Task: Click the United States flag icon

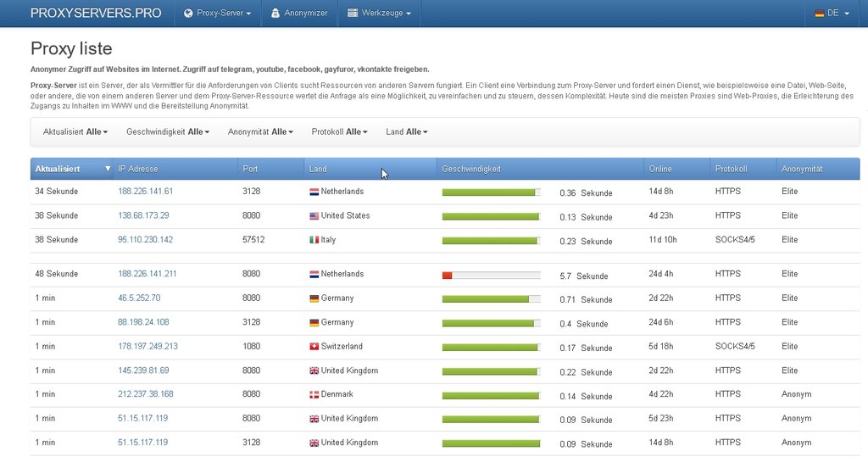Action: [x=314, y=216]
